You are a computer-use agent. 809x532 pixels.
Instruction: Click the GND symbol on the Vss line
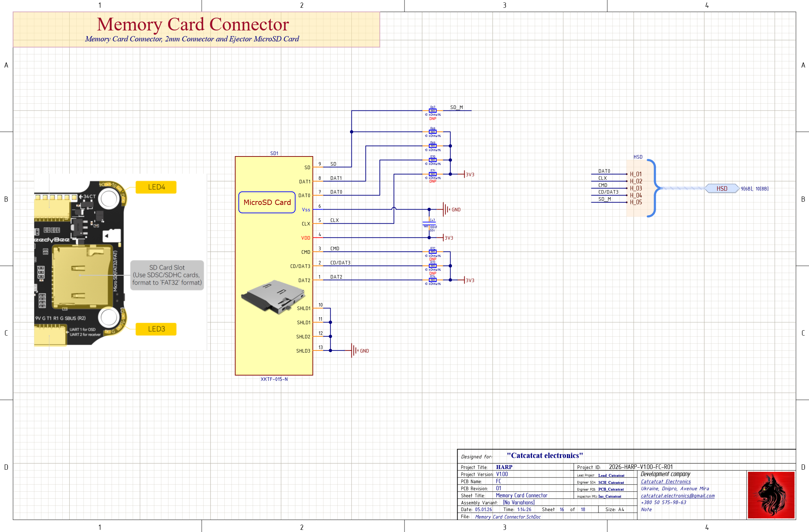(x=447, y=210)
